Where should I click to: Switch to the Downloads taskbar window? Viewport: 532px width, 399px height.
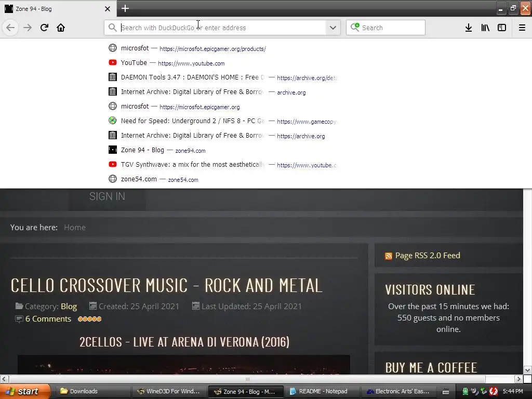(92, 392)
